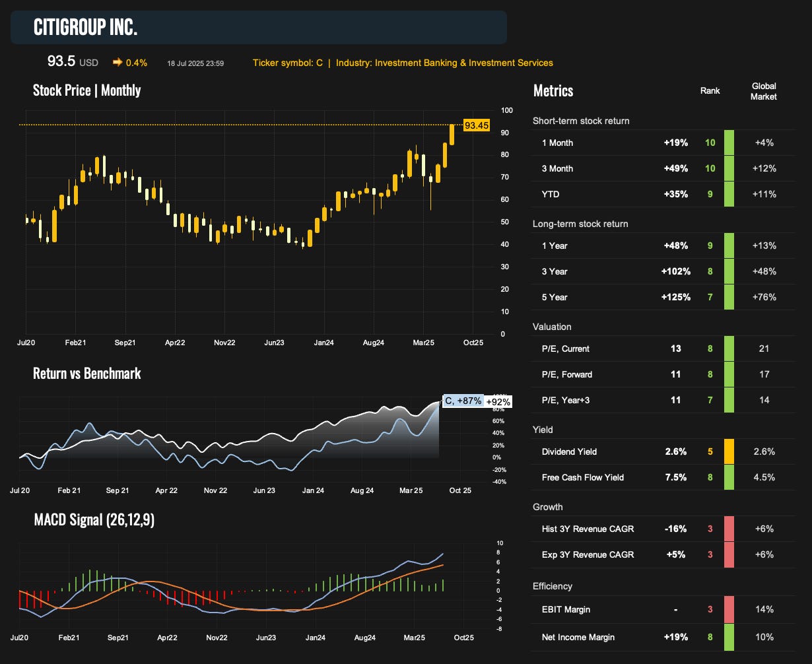Click the +102% value for 3 Year

(676, 271)
